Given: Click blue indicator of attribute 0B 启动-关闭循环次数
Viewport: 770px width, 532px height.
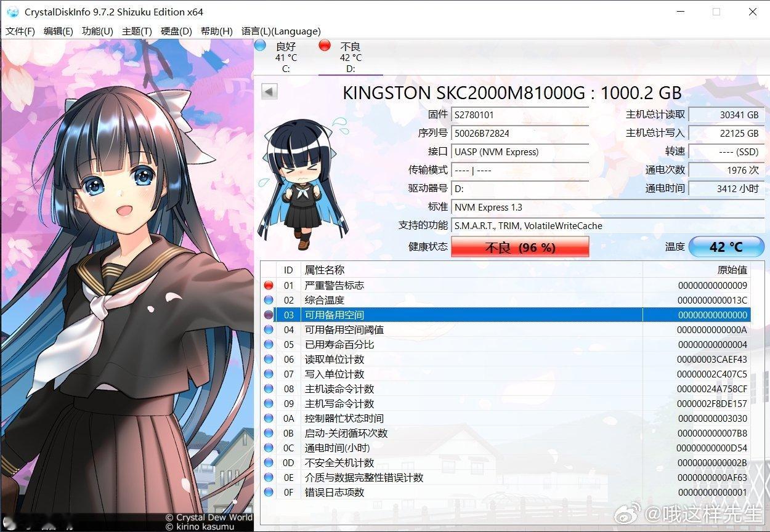Looking at the screenshot, I should pyautogui.click(x=269, y=433).
